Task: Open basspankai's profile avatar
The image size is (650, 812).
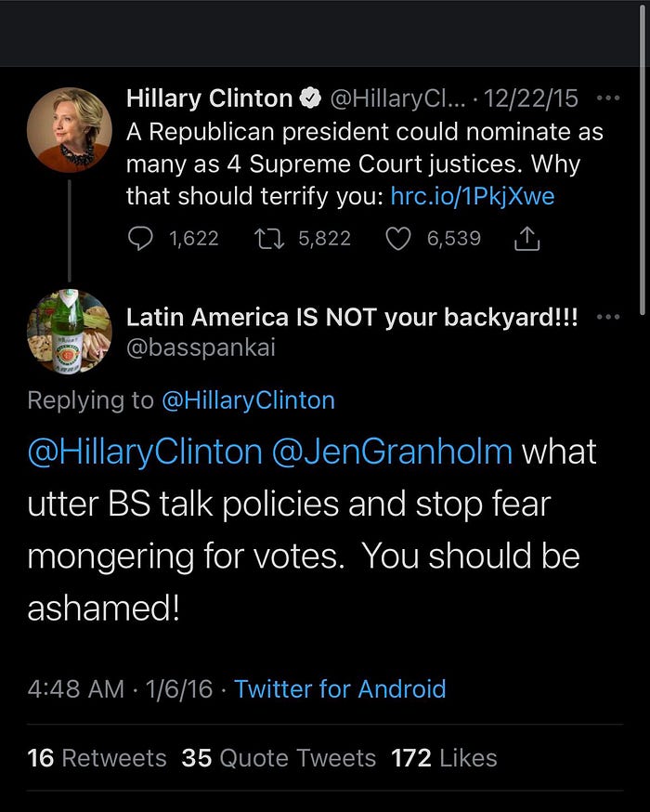Action: click(69, 332)
